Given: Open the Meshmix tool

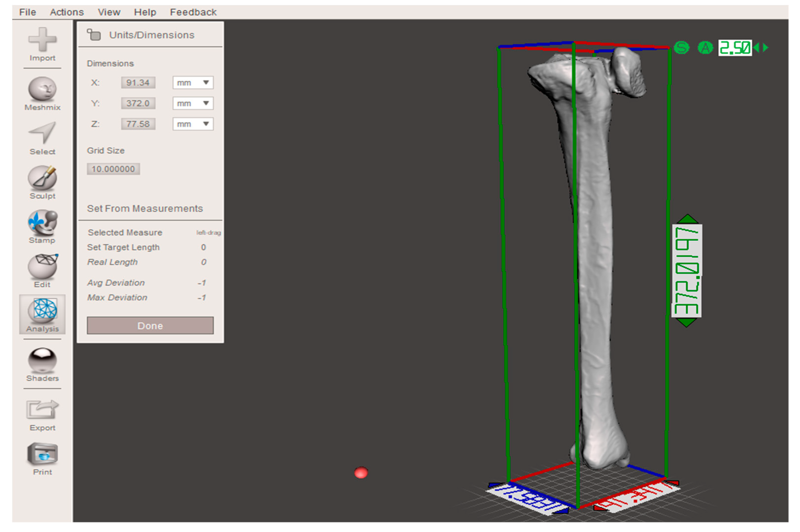Looking at the screenshot, I should coord(42,89).
